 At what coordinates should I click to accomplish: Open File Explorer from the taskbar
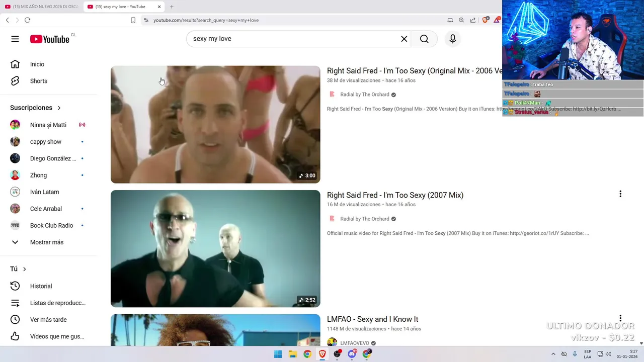[293, 354]
